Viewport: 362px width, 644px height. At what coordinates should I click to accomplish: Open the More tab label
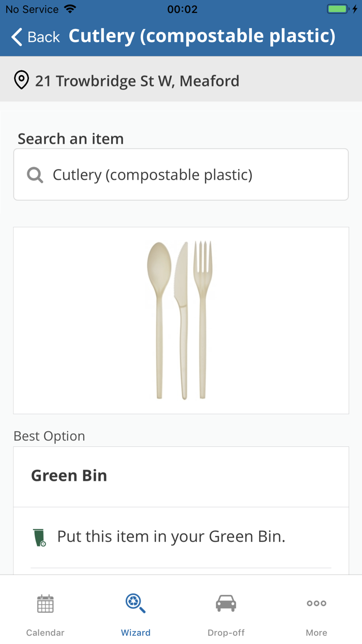[316, 633]
